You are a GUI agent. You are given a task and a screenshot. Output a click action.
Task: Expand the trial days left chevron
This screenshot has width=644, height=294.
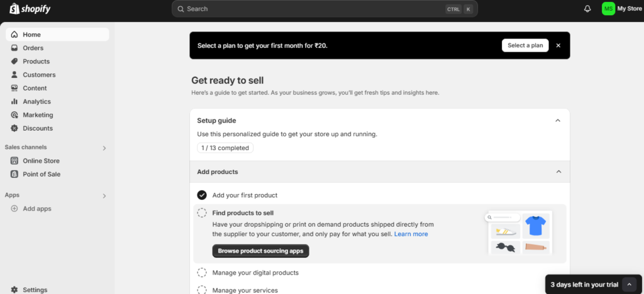[x=629, y=285]
